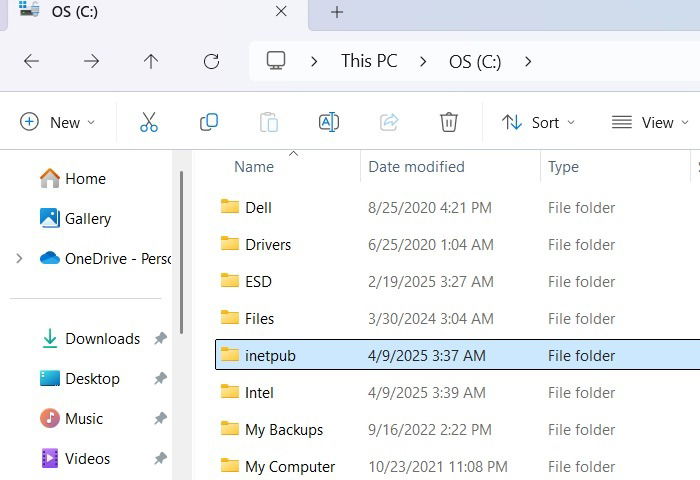Expand chevron after the PC icon in address bar

tap(314, 62)
